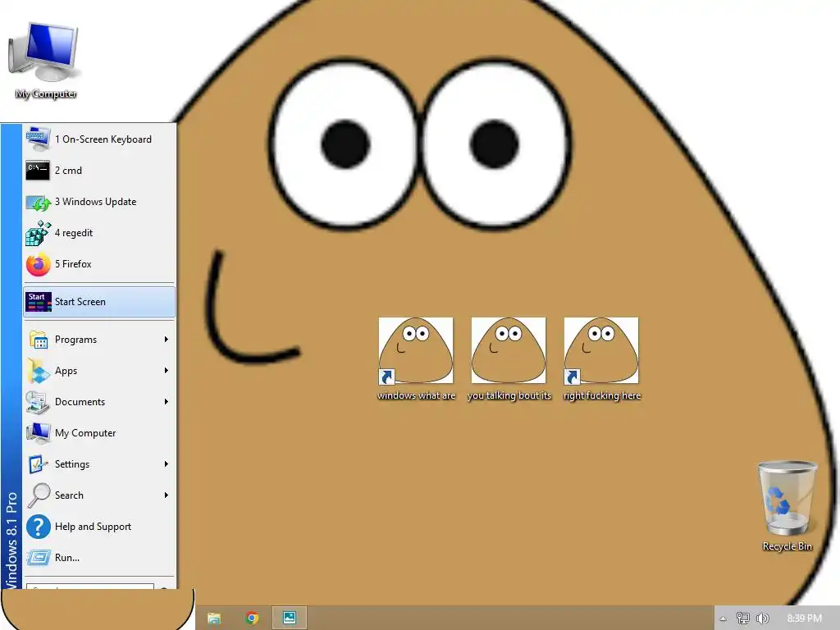Viewport: 840px width, 630px height.
Task: Choose the 'Documents' label text
Action: coord(80,402)
